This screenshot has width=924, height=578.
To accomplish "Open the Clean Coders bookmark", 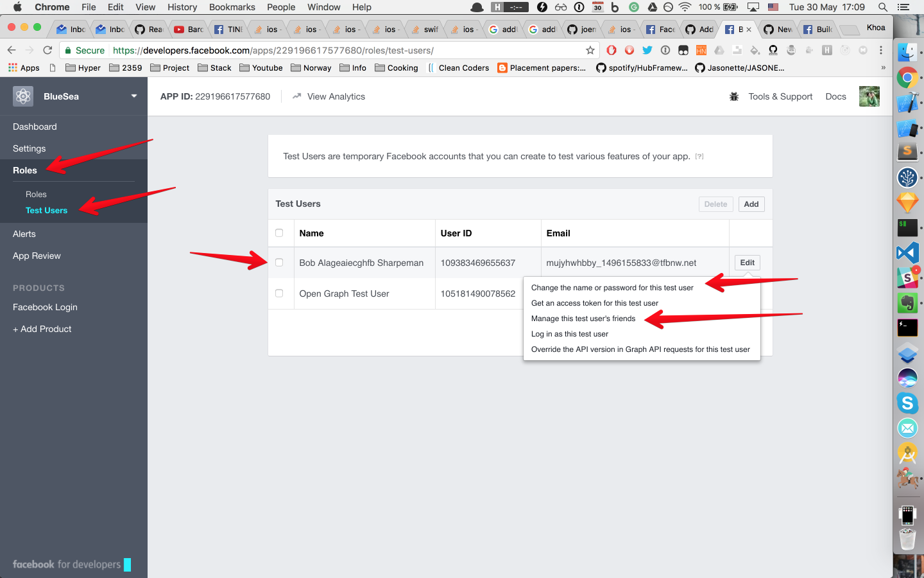I will pos(458,67).
